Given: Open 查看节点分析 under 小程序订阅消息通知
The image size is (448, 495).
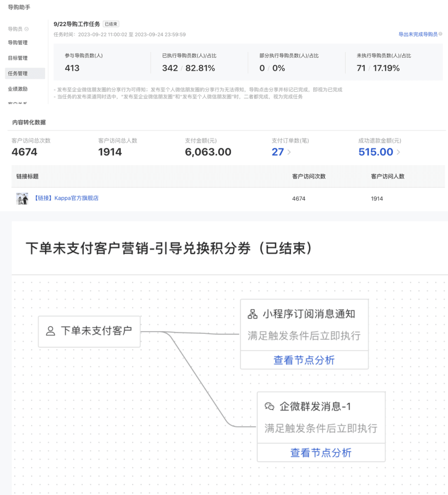Looking at the screenshot, I should click(304, 360).
